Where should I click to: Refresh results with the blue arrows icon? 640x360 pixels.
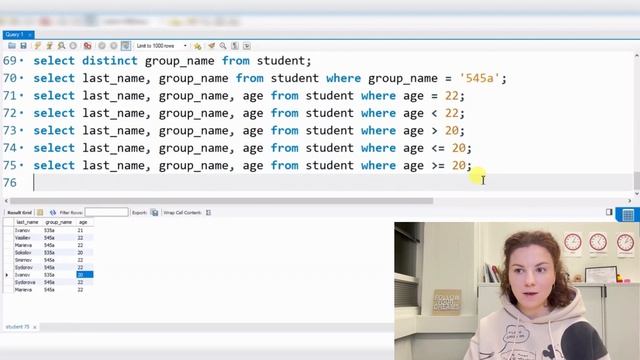[x=53, y=212]
